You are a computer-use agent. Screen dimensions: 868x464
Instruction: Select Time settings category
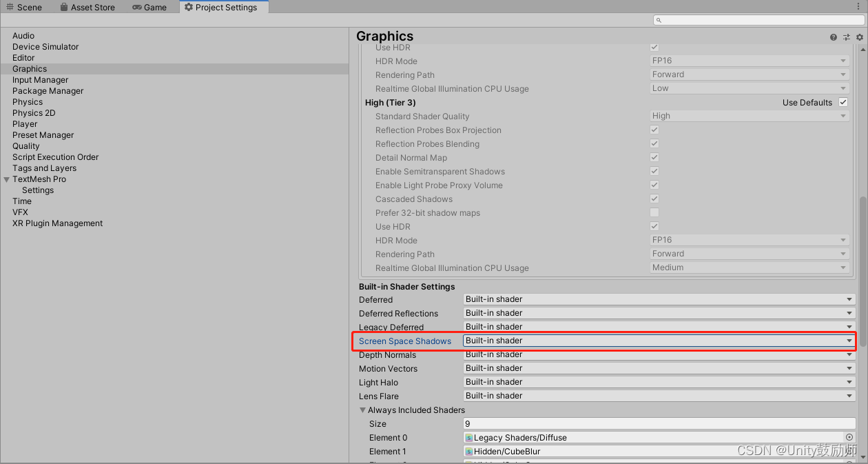coord(22,201)
